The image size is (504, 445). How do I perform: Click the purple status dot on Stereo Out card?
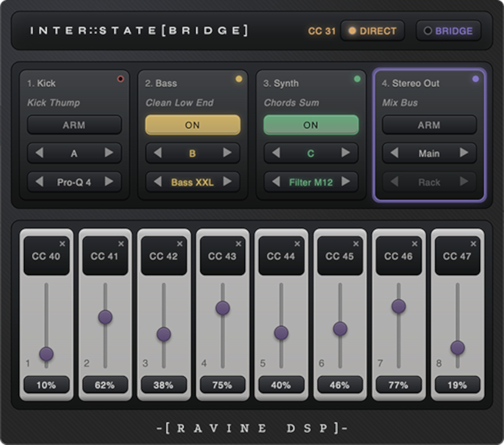coord(475,79)
